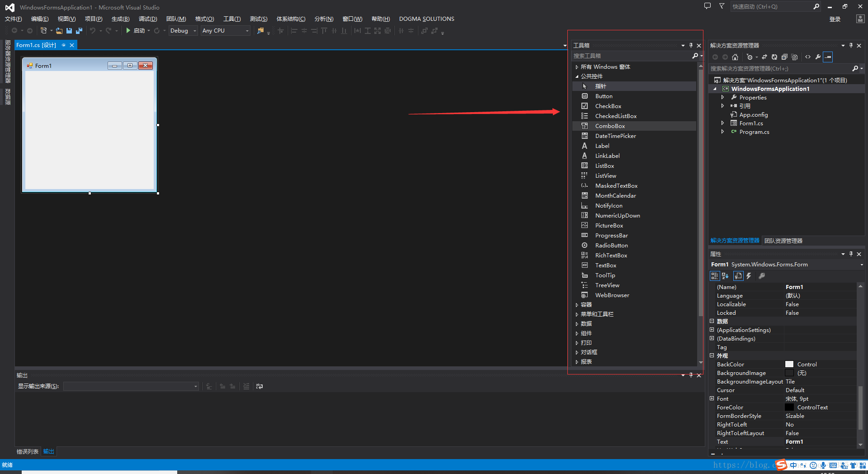The image size is (868, 474).
Task: Click the 搜索工具箱 search field
Action: point(631,56)
